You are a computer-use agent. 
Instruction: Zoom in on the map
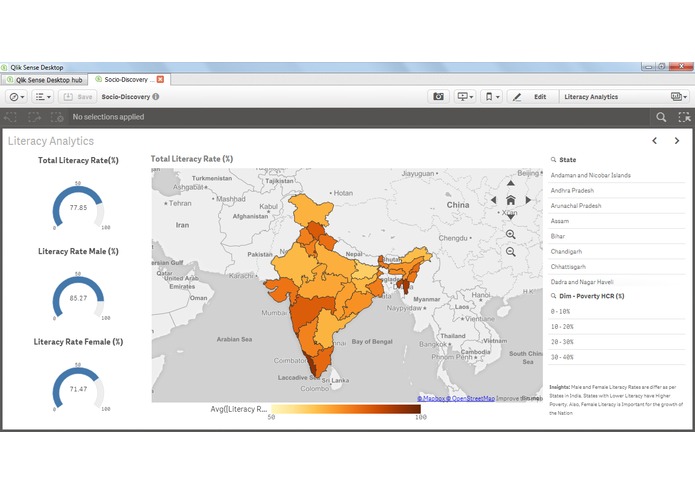(511, 234)
